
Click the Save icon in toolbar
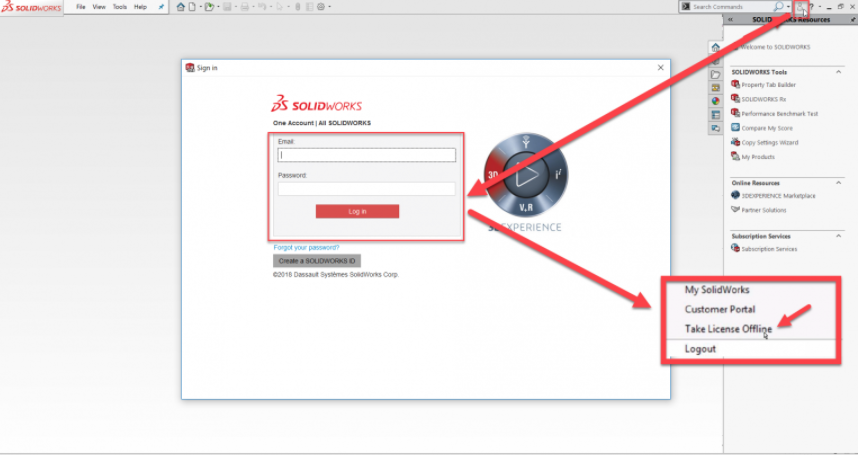click(x=227, y=7)
